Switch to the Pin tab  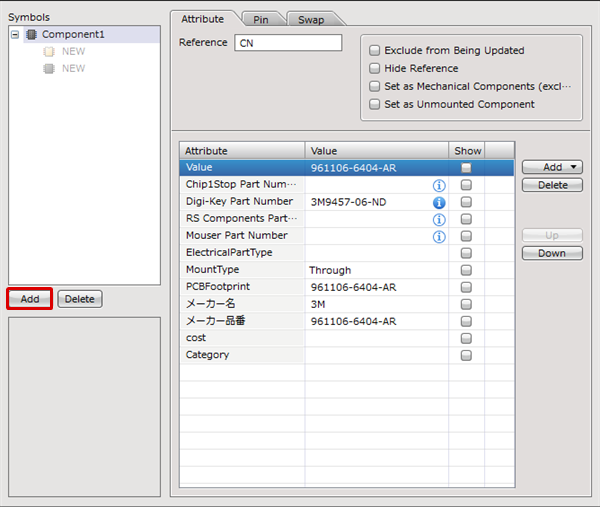(260, 19)
